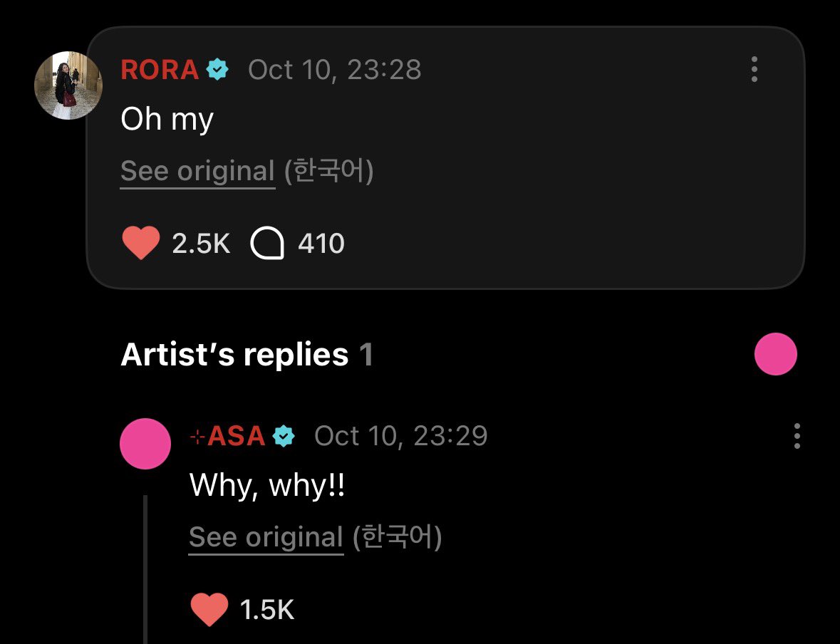Tap pink avatar beside Artist's replies

776,354
